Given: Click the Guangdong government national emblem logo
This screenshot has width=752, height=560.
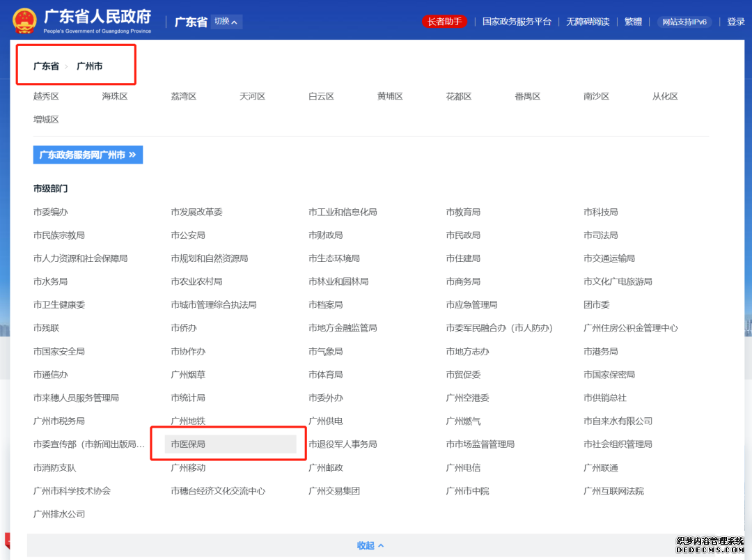Looking at the screenshot, I should (24, 21).
